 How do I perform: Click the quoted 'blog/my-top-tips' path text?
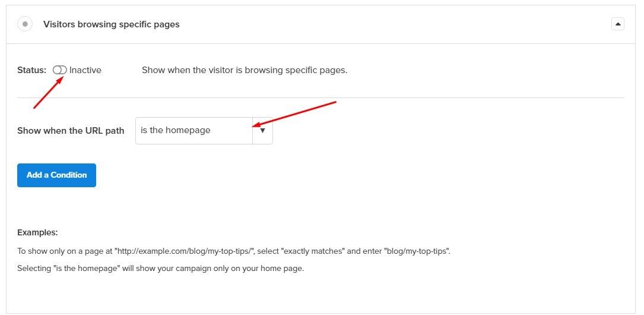[417, 251]
